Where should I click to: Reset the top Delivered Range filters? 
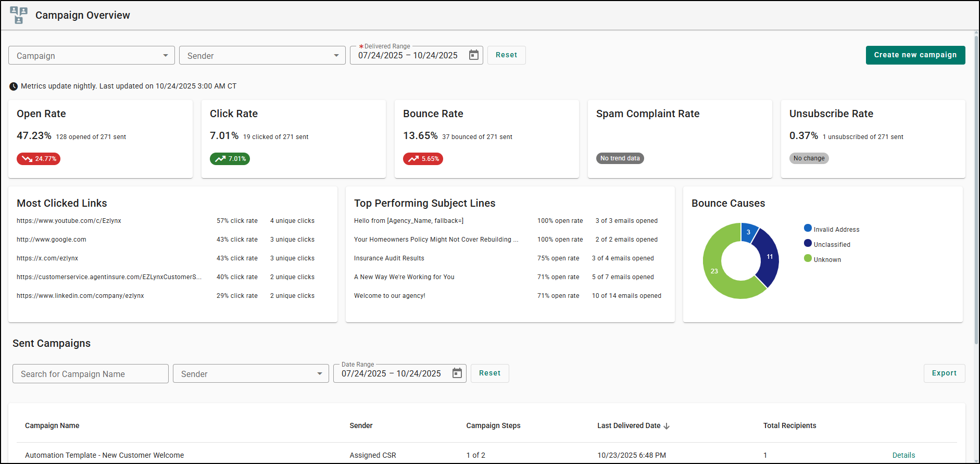506,55
